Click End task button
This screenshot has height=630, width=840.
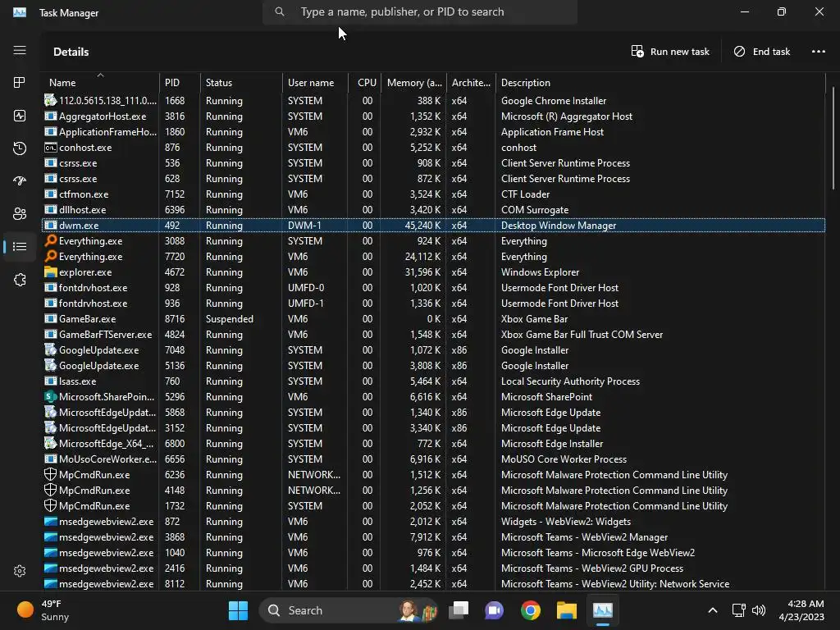pyautogui.click(x=762, y=52)
